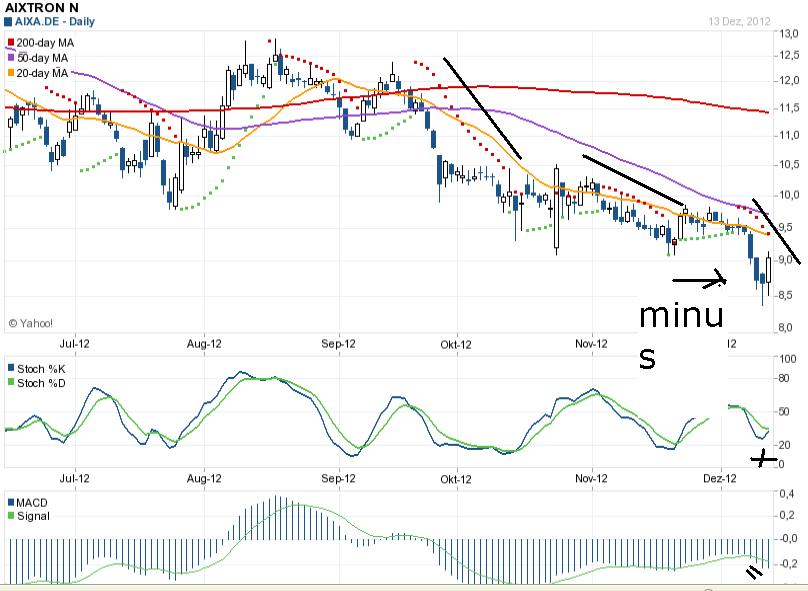Click the AIXTRON N chart title
The height and width of the screenshot is (591, 808).
42,8
